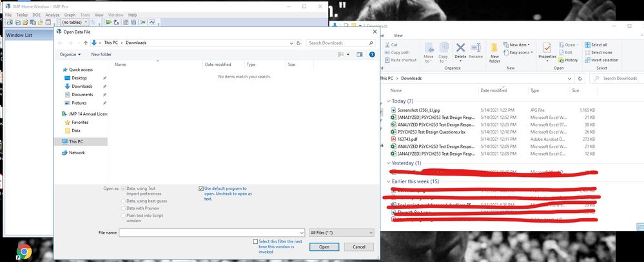The width and height of the screenshot is (644, 262).
Task: Select Data with Preview option
Action: (124, 208)
